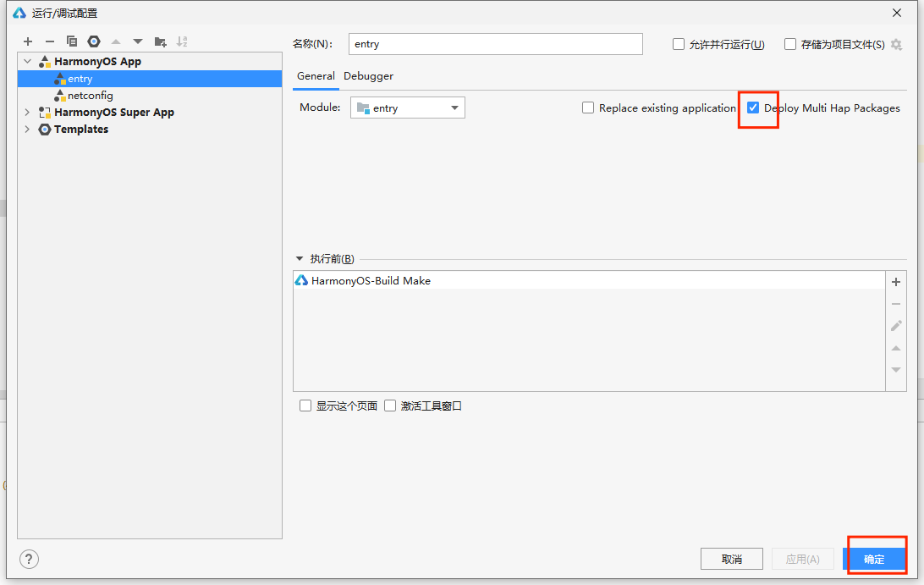Move before-launch task down
This screenshot has height=585, width=924.
(896, 370)
